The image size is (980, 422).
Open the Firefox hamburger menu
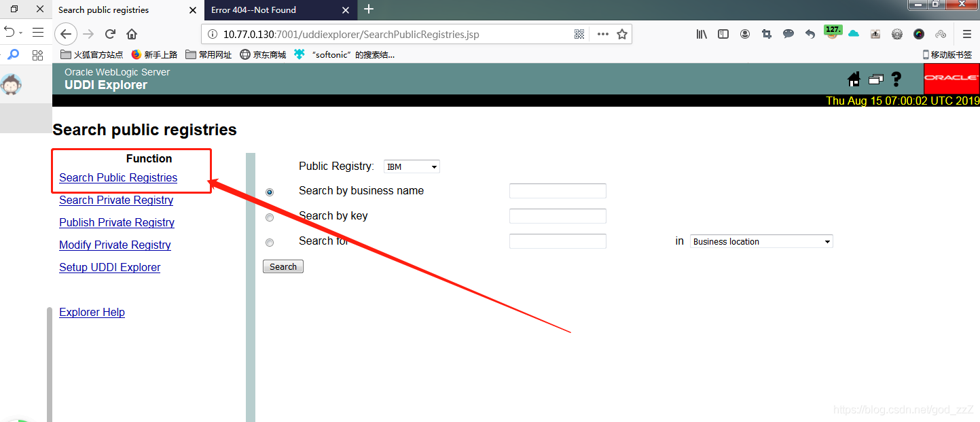point(967,34)
